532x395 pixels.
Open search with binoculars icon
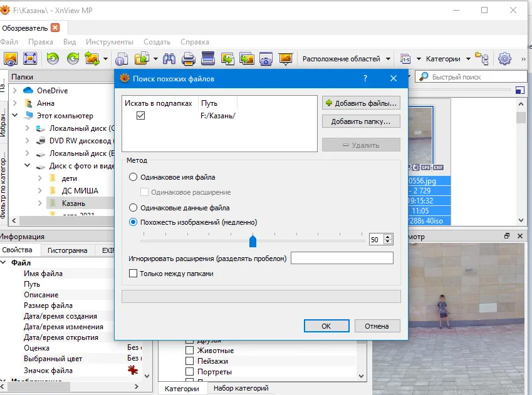169,59
